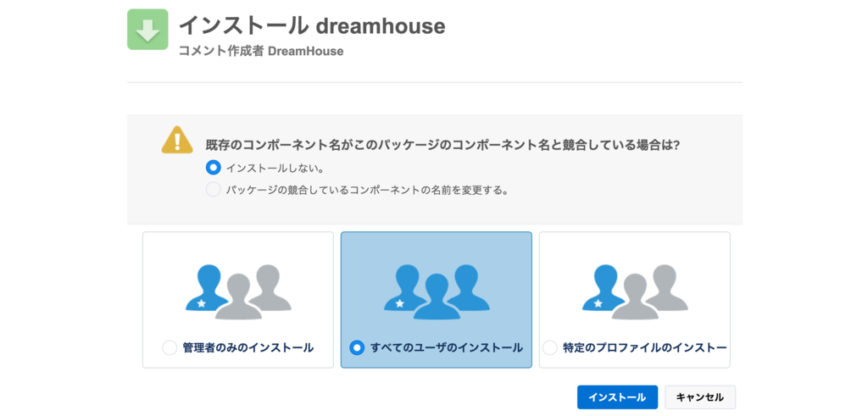
Task: Click the 特定のプロファイルのインストー label
Action: pyautogui.click(x=644, y=348)
